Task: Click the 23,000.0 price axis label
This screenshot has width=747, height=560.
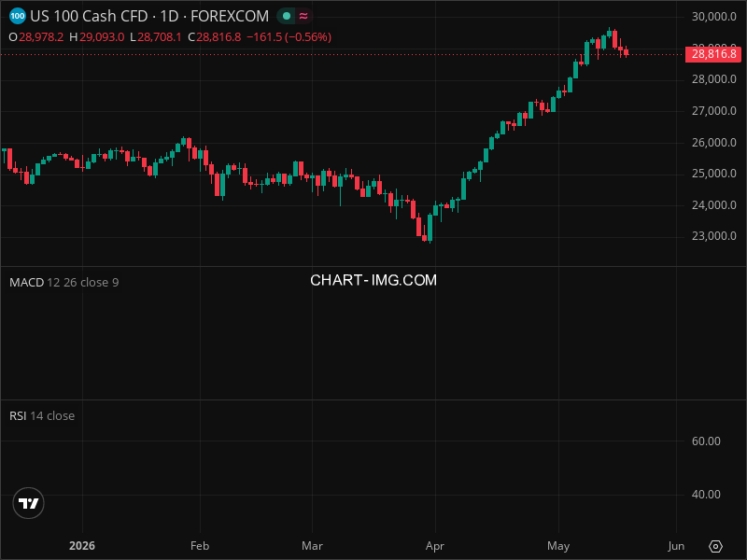Action: point(713,236)
